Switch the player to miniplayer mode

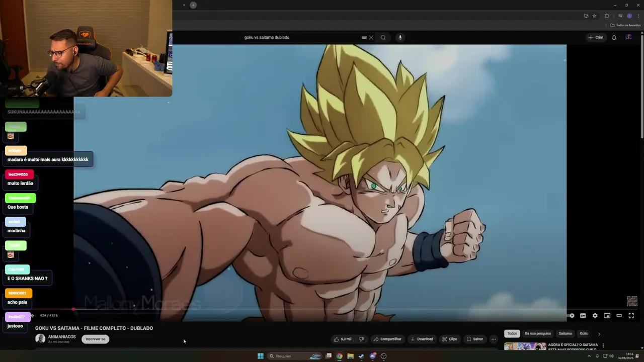coord(607,316)
